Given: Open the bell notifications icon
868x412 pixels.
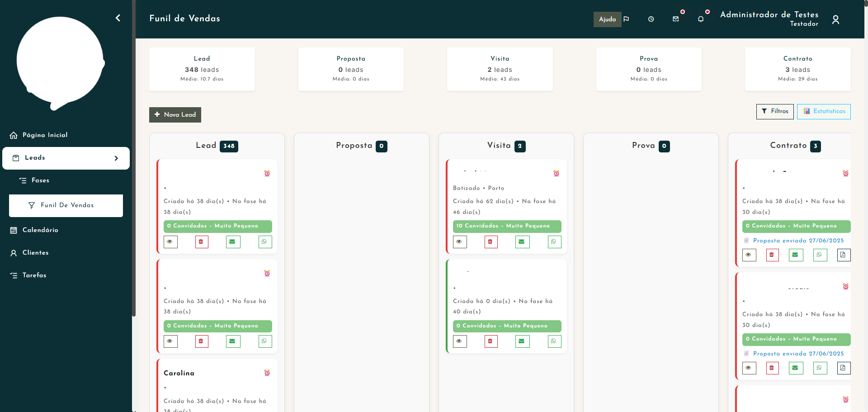Looking at the screenshot, I should [701, 19].
